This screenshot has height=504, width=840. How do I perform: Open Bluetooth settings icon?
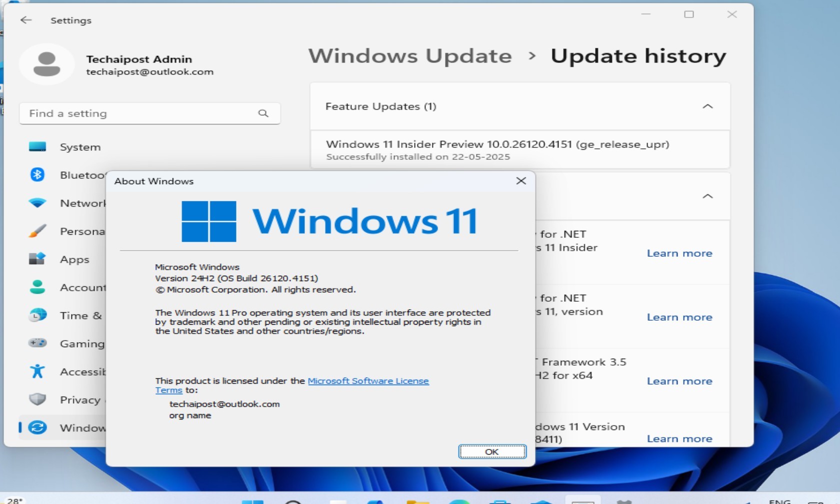click(37, 175)
